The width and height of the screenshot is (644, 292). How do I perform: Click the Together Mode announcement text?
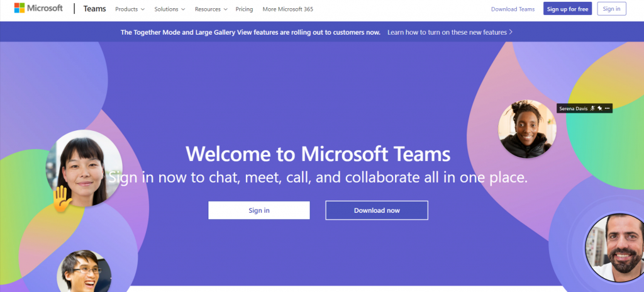[x=250, y=32]
